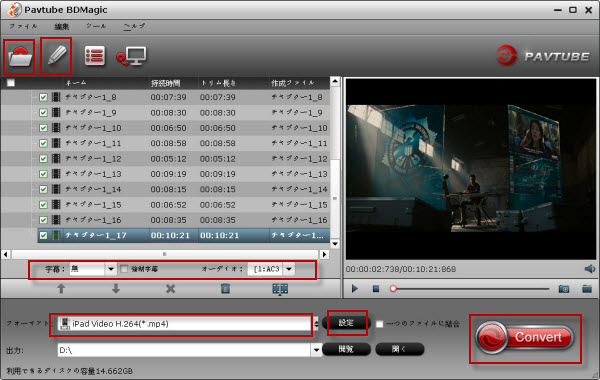Open the edit pencil tool
600x380 pixels.
tap(56, 56)
